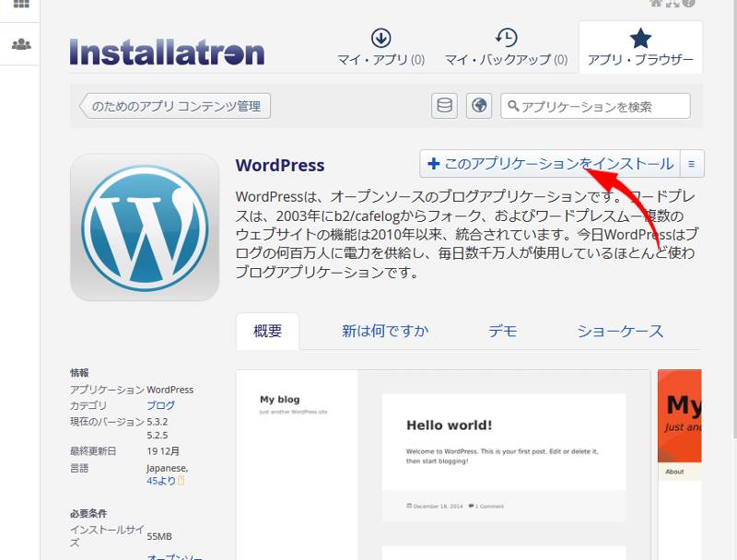Focus the アプリケーションを検索 search field

pos(595,106)
